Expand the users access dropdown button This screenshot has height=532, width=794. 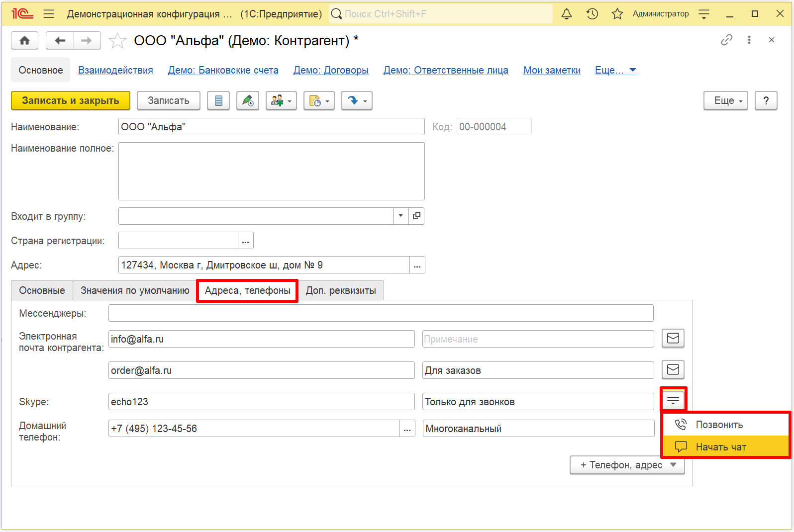click(281, 100)
